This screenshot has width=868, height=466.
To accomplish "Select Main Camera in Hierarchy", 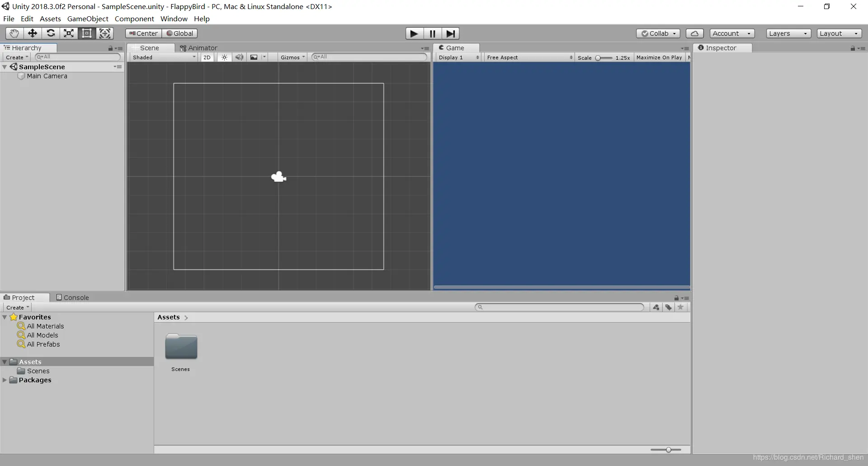I will [x=47, y=76].
